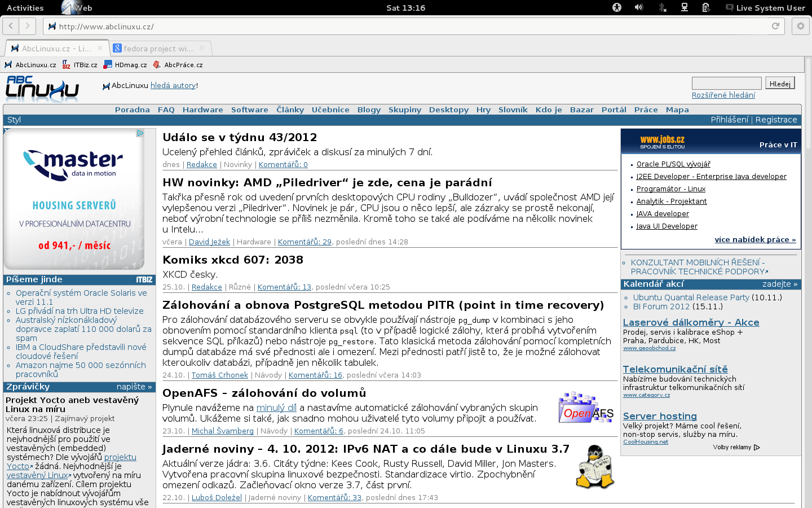Screen dimensions: 812x508
Task: Open Slovník navigation item
Action: (513, 110)
